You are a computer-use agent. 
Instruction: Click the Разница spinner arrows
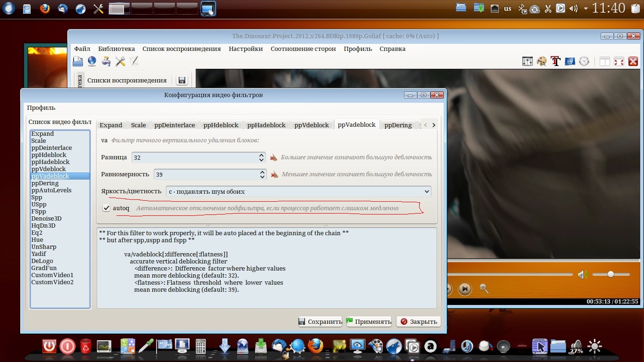click(x=262, y=157)
